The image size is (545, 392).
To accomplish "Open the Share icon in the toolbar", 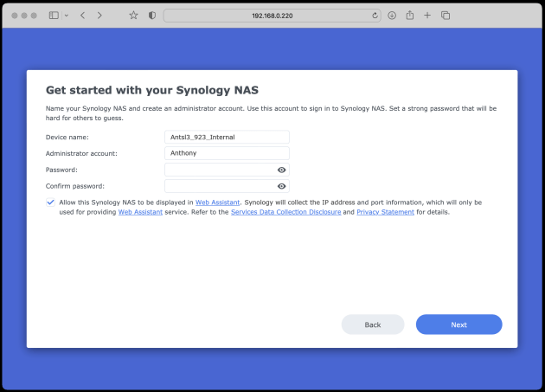I will 410,16.
